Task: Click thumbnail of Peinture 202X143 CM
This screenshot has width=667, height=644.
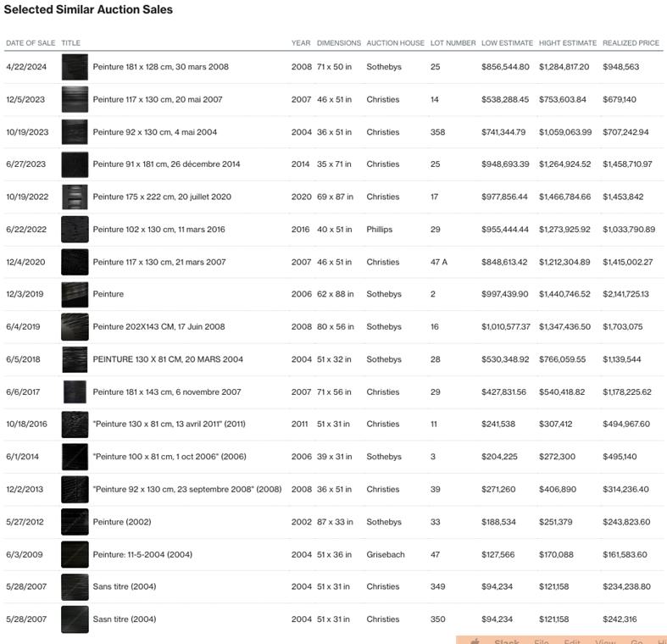Action: click(75, 327)
